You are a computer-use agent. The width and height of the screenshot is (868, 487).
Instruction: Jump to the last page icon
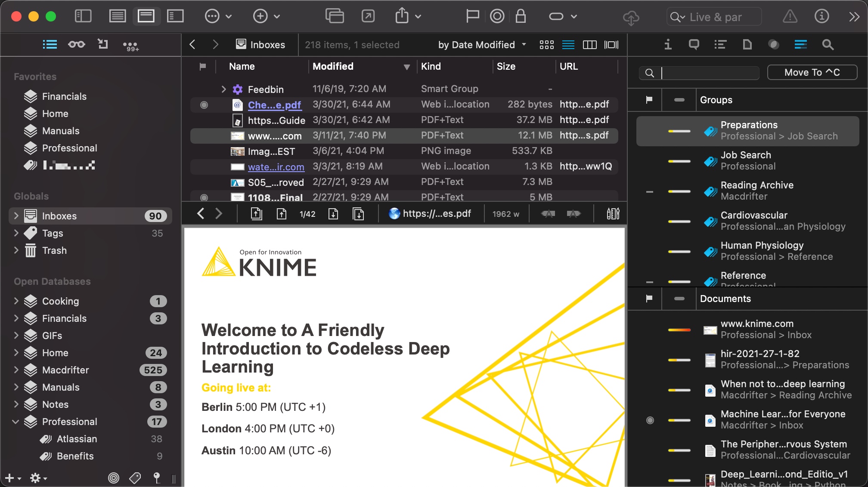(x=358, y=213)
